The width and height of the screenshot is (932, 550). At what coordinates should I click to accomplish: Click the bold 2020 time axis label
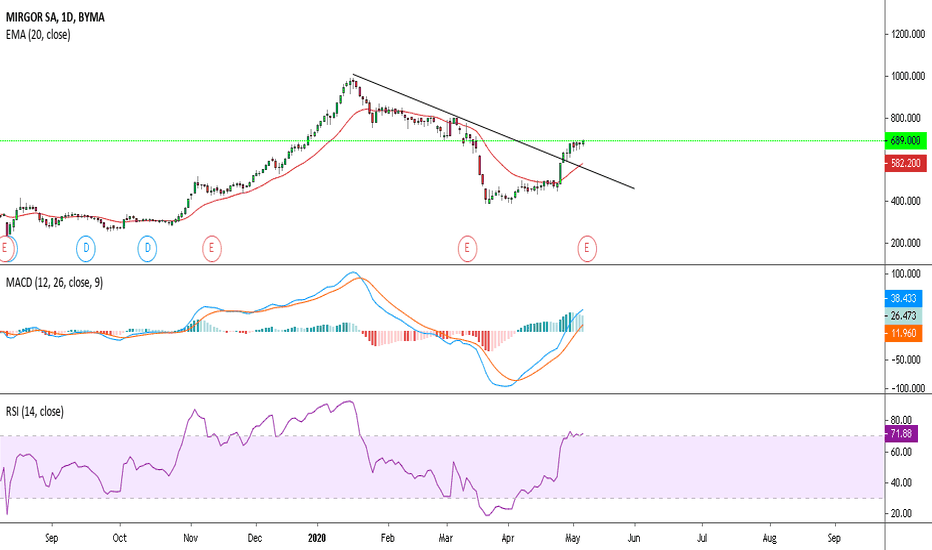click(317, 538)
